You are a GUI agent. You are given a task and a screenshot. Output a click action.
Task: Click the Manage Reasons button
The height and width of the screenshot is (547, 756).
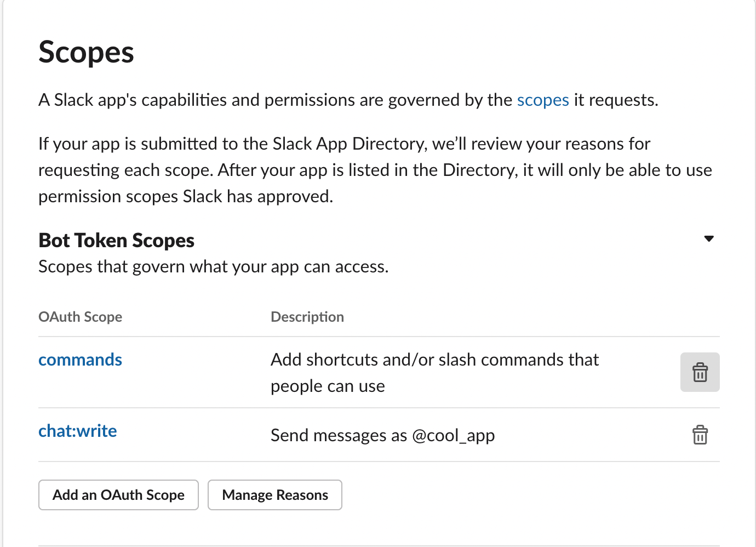coord(274,495)
